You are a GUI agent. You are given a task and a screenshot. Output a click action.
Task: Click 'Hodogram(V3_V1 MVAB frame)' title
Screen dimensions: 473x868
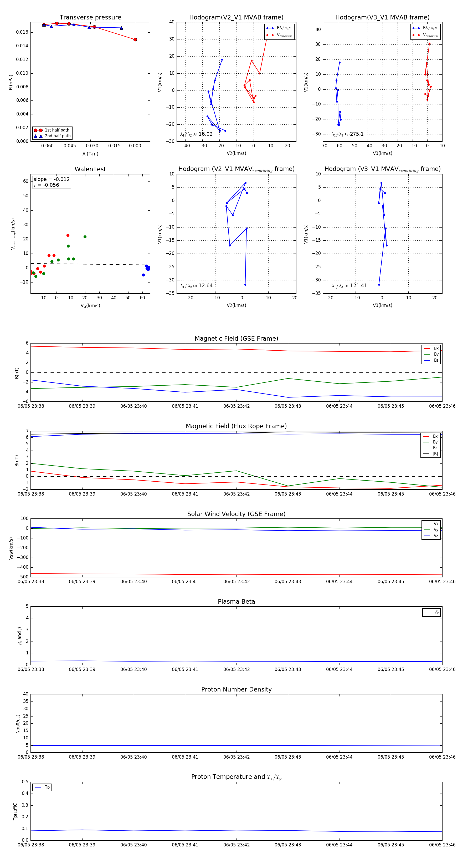[382, 18]
